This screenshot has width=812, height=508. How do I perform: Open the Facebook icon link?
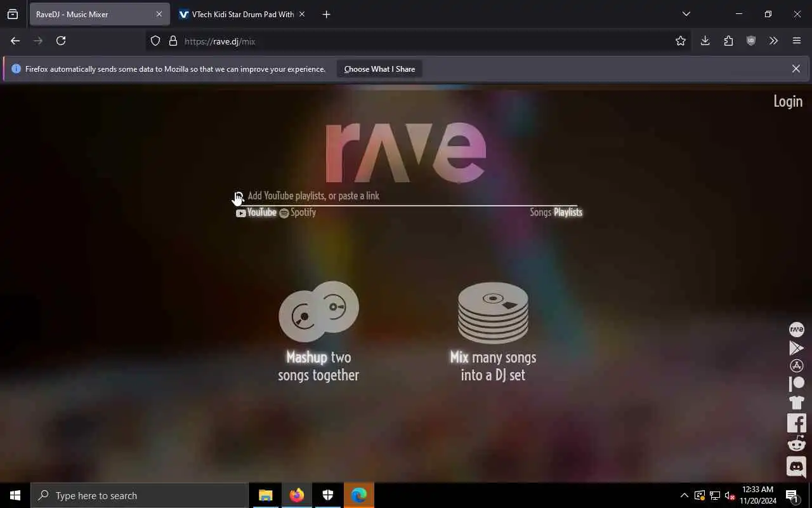[x=796, y=423]
